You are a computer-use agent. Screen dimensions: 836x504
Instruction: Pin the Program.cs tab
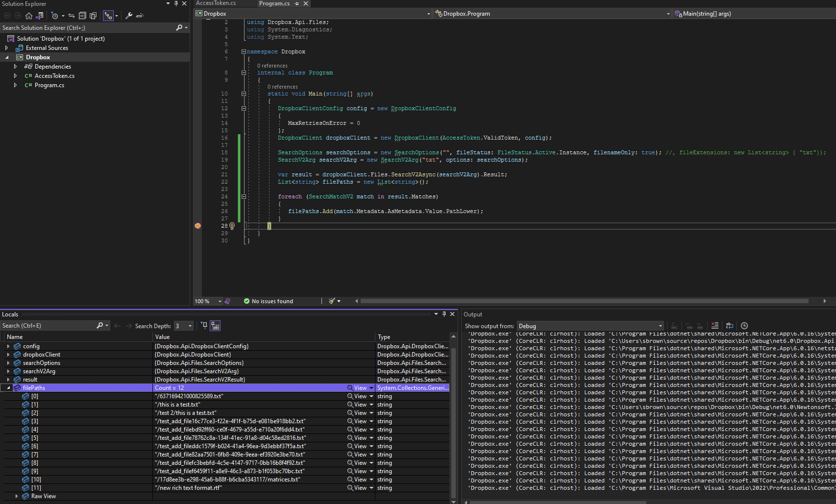[x=297, y=3]
